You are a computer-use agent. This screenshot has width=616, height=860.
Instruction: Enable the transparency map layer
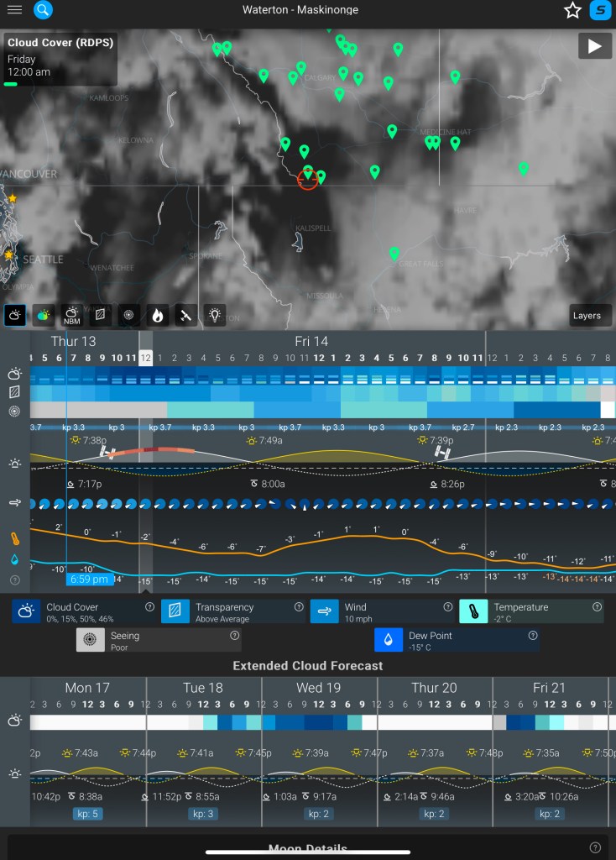99,315
